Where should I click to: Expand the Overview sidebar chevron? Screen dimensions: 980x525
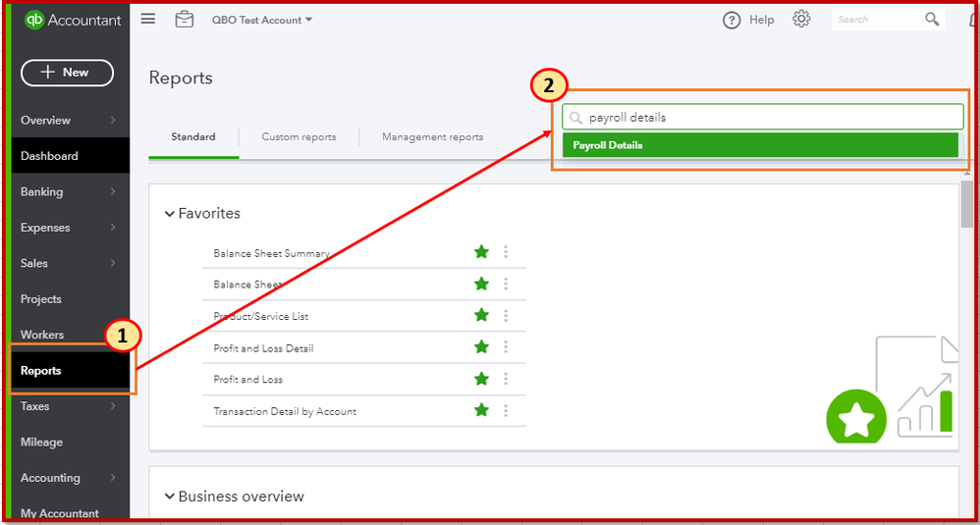coord(113,120)
